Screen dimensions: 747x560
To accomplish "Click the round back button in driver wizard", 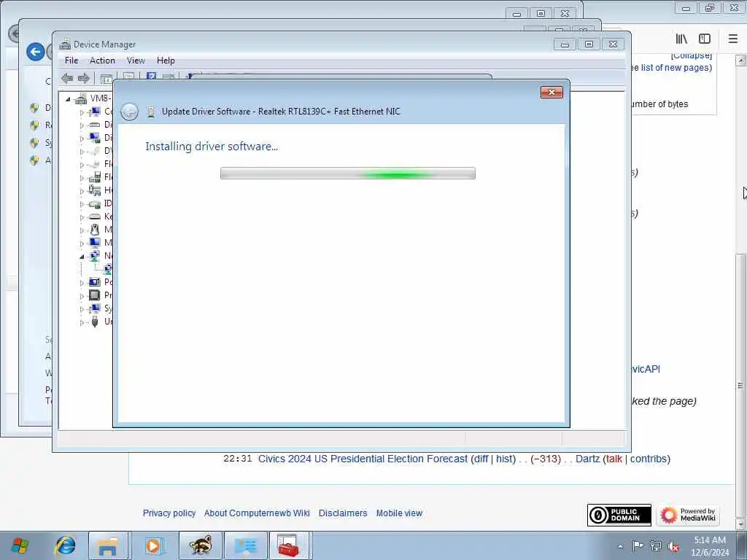I will 129,112.
